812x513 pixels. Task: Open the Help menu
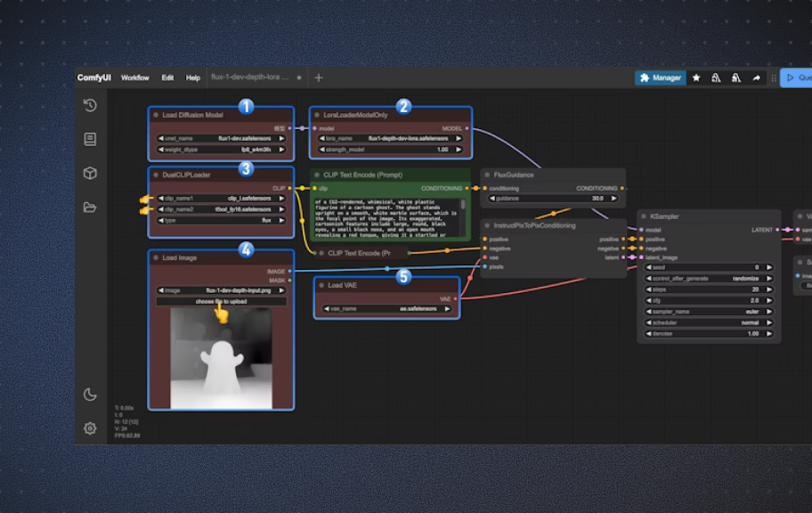(193, 78)
